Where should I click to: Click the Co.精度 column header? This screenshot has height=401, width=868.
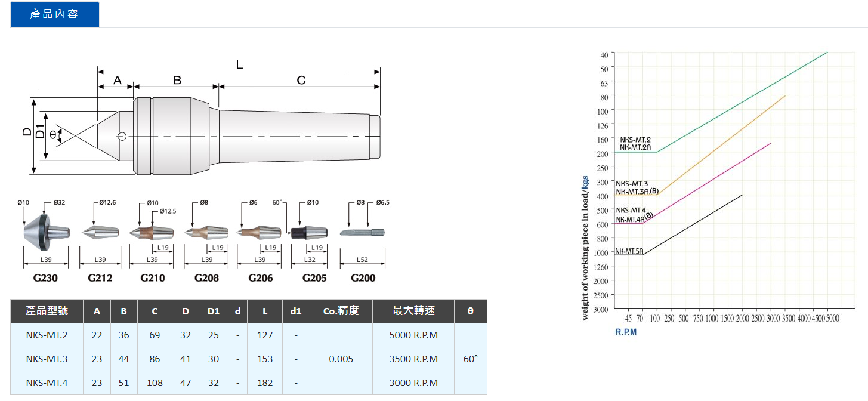341,311
